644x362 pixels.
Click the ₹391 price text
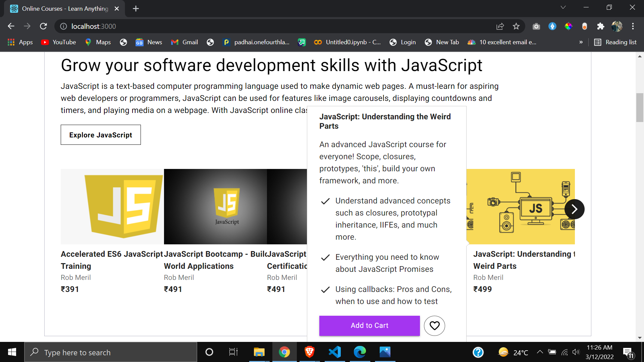70,289
